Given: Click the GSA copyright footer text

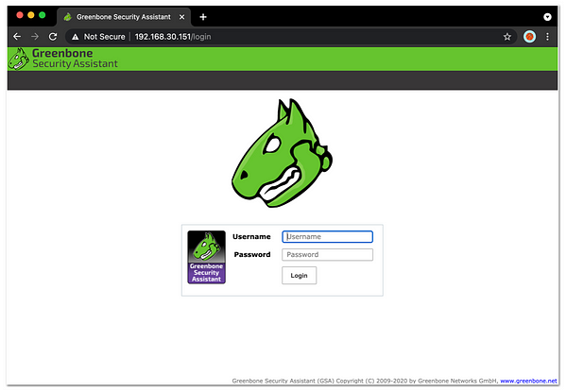Looking at the screenshot, I should pos(365,381).
